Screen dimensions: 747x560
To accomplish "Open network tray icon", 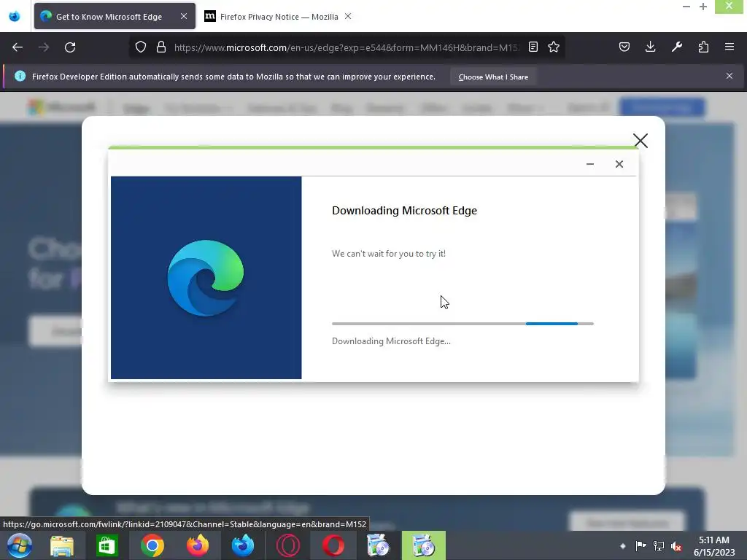I will tap(659, 545).
